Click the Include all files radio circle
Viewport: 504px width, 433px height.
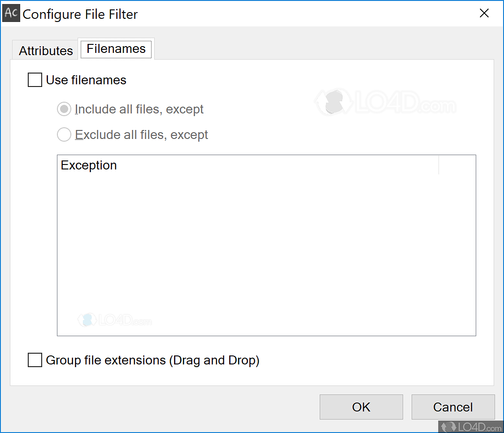64,109
